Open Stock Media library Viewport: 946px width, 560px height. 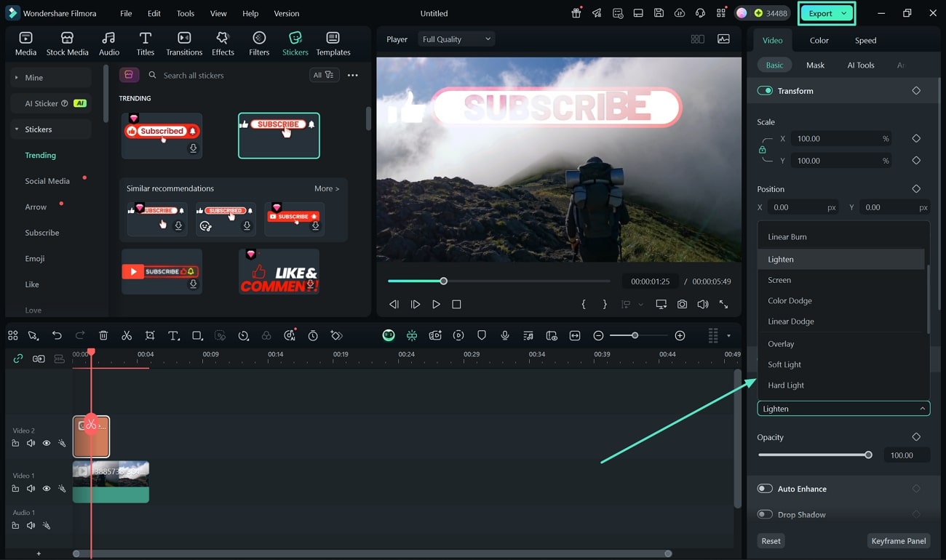point(67,44)
